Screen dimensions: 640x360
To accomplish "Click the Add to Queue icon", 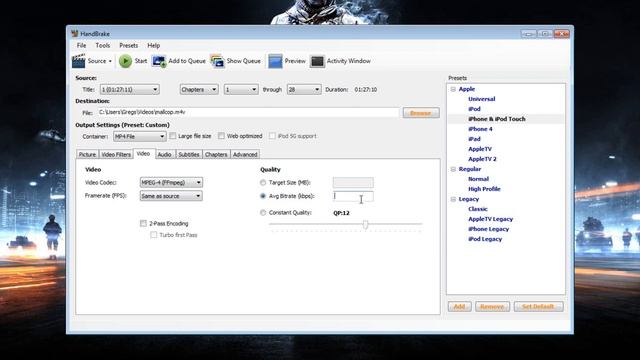I will 159,61.
